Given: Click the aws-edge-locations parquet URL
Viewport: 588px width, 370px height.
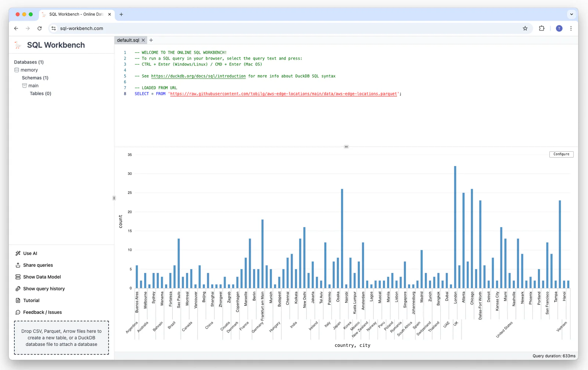Looking at the screenshot, I should click(283, 94).
